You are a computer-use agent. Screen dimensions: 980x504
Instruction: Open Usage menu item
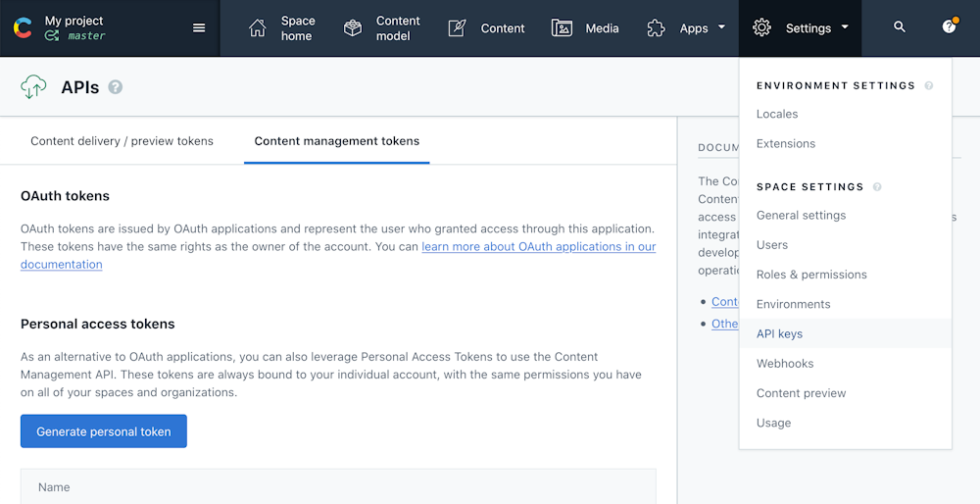(845, 423)
